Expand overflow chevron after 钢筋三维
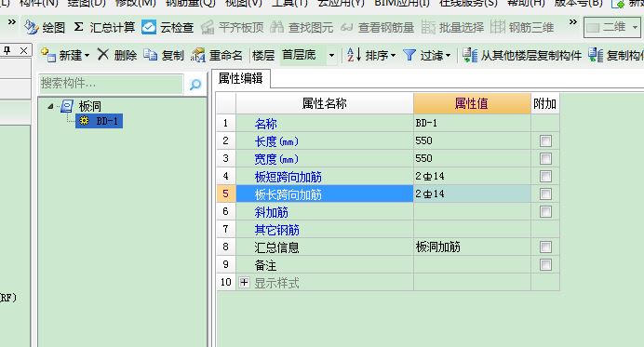Image resolution: width=644 pixels, height=347 pixels. [572, 21]
